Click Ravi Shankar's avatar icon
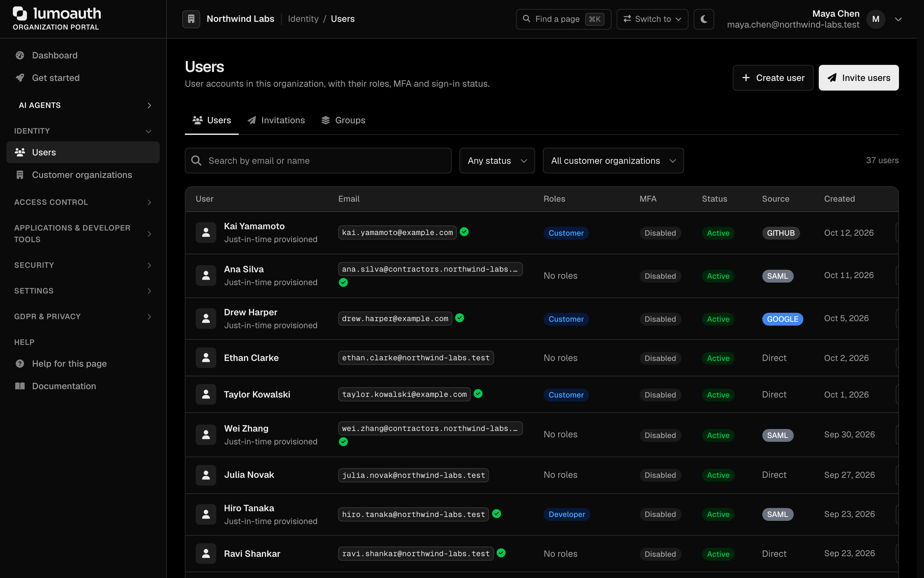 pyautogui.click(x=206, y=554)
